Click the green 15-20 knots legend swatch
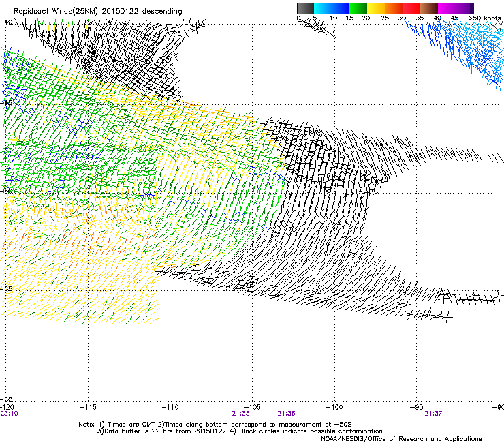 [358, 8]
